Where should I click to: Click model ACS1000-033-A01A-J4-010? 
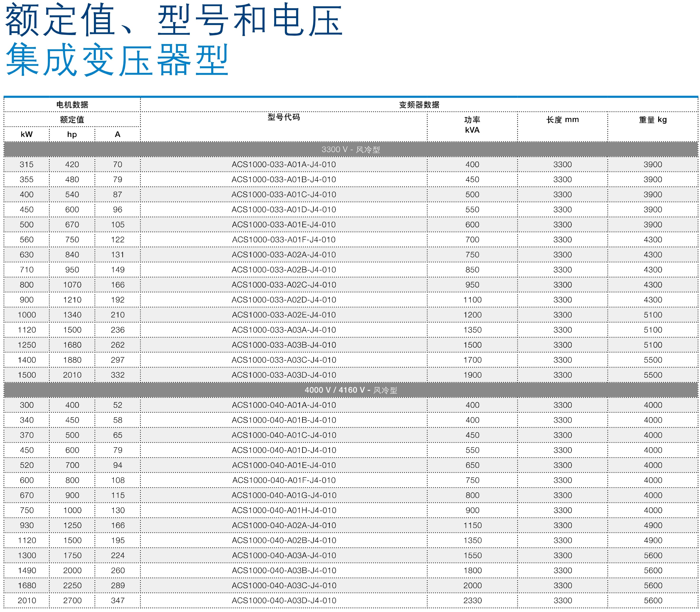point(284,165)
